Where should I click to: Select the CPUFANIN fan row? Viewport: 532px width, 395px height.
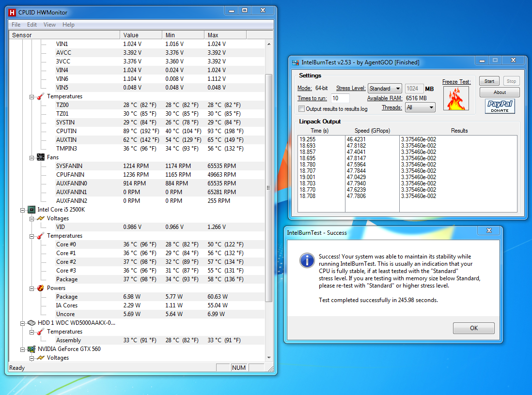click(x=159, y=175)
